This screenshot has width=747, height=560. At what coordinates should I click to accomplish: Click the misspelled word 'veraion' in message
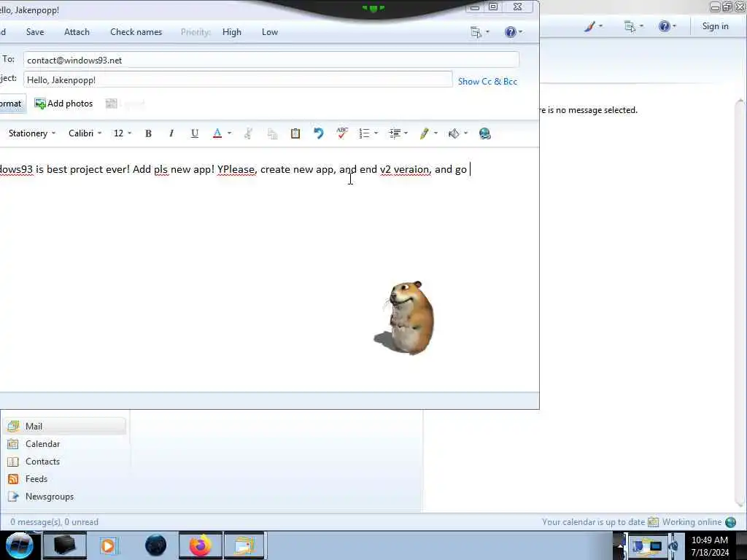click(411, 169)
